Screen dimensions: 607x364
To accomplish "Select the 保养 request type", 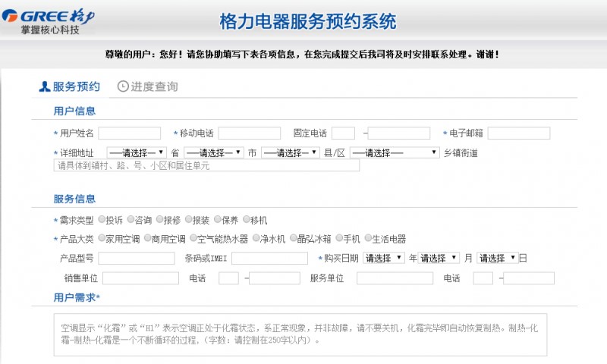I will [218, 220].
